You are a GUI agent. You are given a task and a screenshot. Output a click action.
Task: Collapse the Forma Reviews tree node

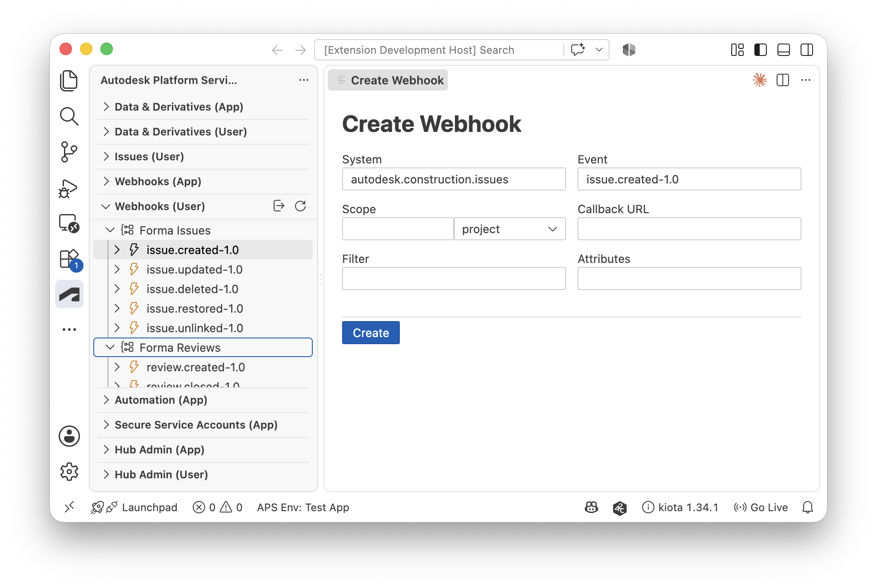(110, 347)
